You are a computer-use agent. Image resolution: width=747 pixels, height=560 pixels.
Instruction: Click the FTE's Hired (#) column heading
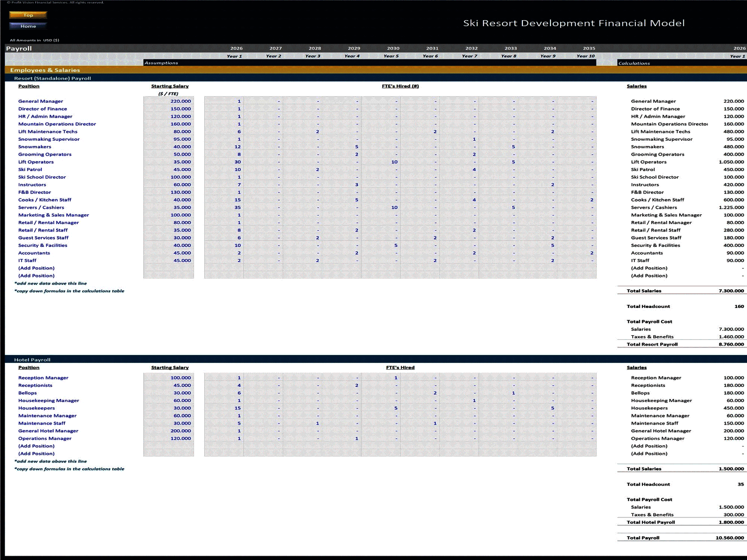pos(400,86)
